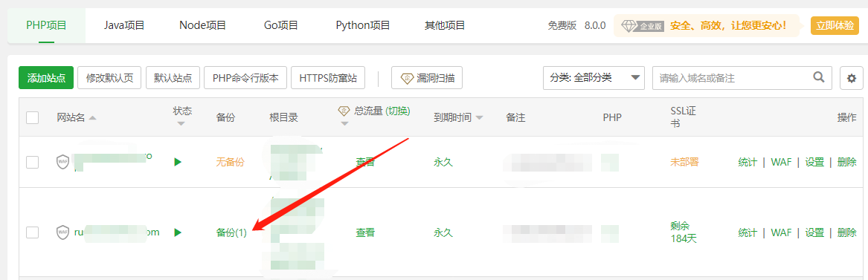Click WAF shield icon in second row

(63, 232)
